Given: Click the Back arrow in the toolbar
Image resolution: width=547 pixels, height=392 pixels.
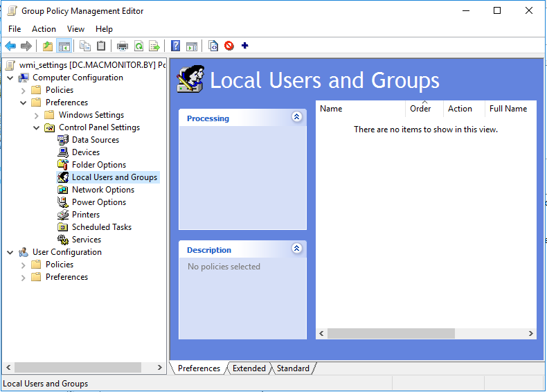Looking at the screenshot, I should pos(10,46).
